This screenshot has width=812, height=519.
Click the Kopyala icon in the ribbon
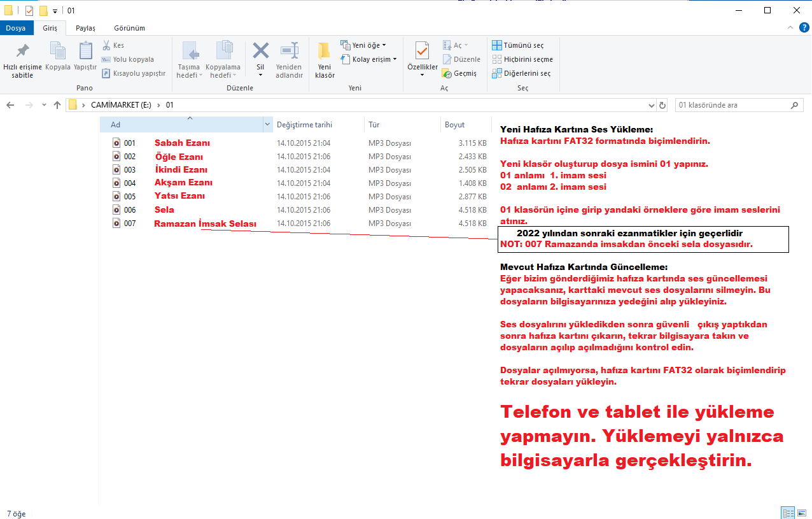[58, 51]
